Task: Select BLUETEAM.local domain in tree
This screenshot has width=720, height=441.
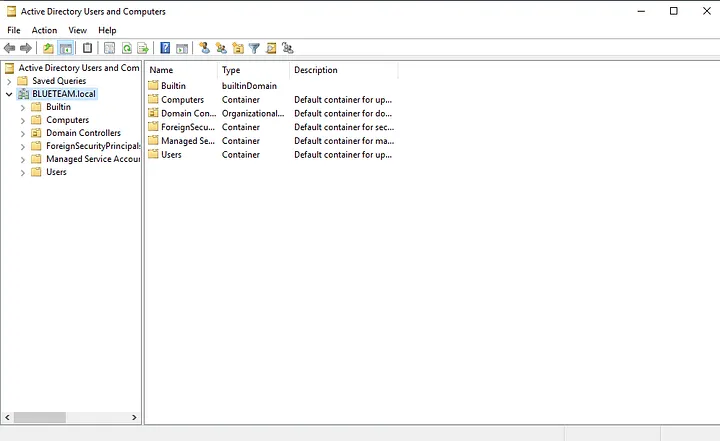Action: pyautogui.click(x=64, y=94)
